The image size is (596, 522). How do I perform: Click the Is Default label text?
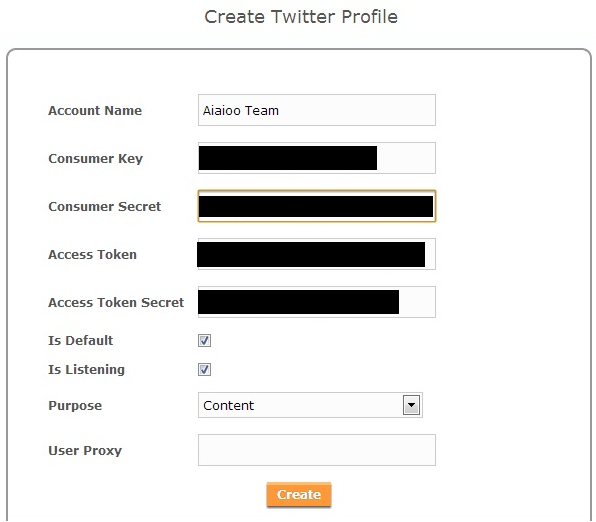click(81, 340)
